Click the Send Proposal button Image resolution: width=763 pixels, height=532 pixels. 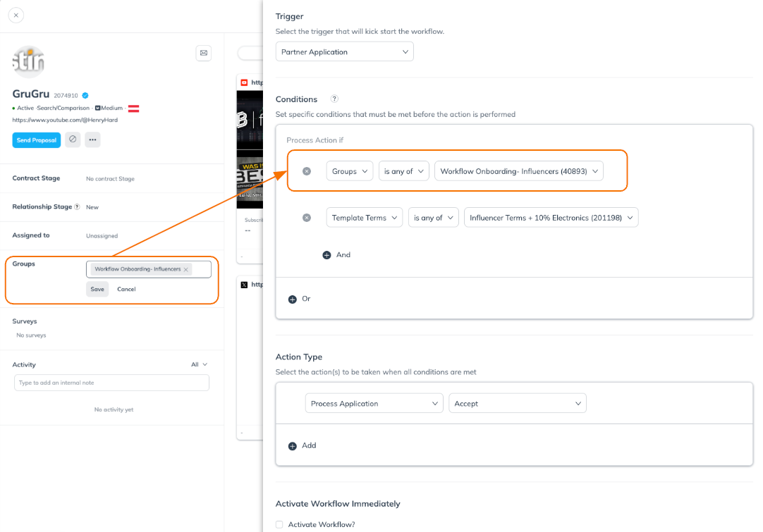point(37,140)
